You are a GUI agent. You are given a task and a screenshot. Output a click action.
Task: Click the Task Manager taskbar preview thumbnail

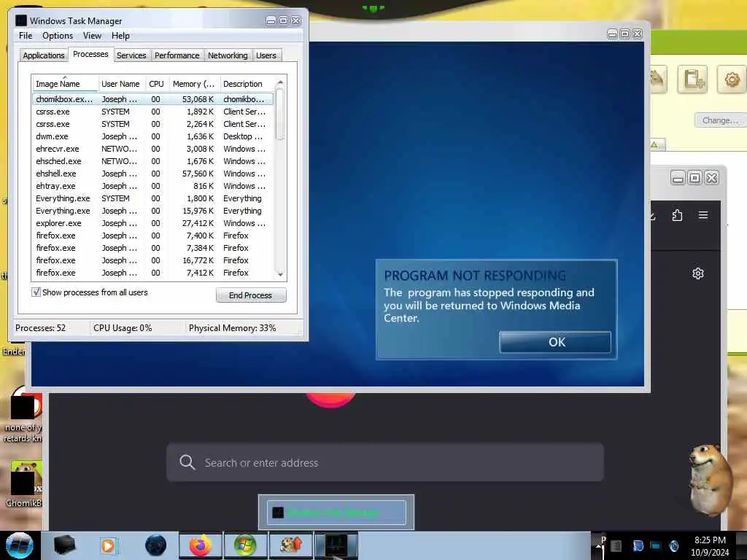[x=336, y=513]
